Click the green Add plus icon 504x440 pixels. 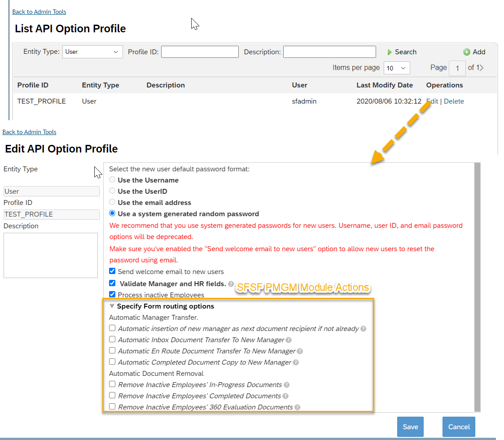(467, 52)
